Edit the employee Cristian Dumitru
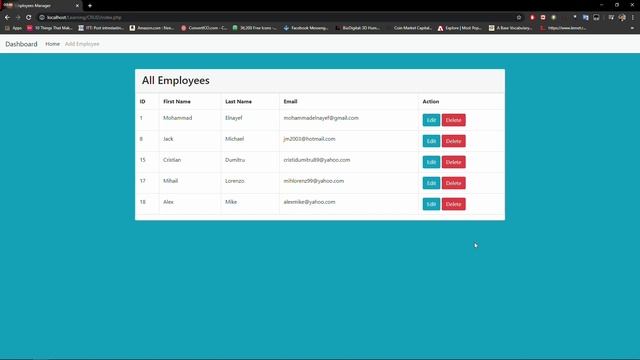The width and height of the screenshot is (640, 360). pos(431,162)
